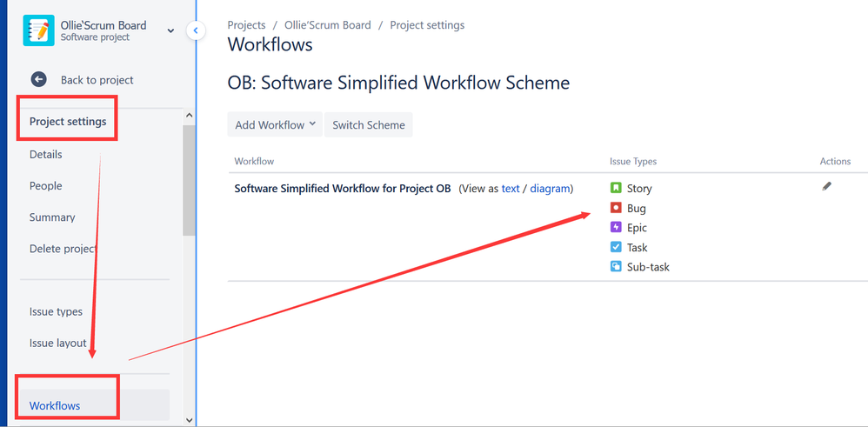Image resolution: width=868 pixels, height=427 pixels.
Task: Click Software Simplified Workflow for Project OB name
Action: coord(343,189)
